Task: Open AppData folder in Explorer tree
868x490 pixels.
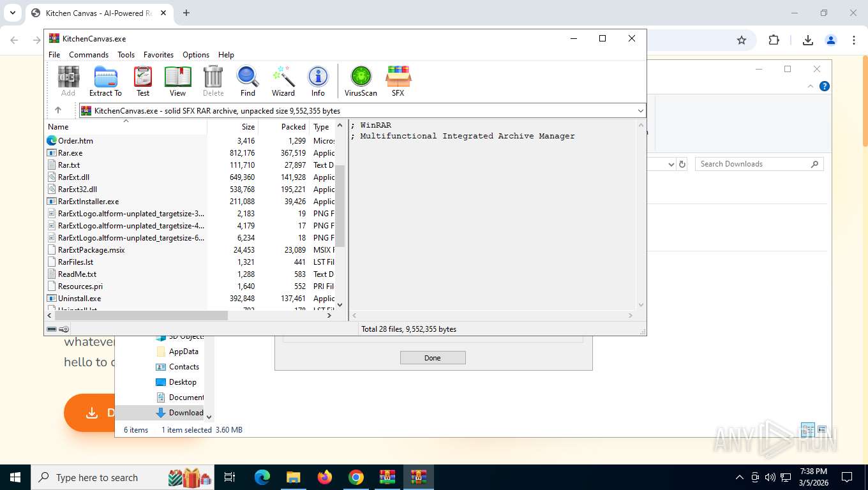Action: (x=183, y=352)
